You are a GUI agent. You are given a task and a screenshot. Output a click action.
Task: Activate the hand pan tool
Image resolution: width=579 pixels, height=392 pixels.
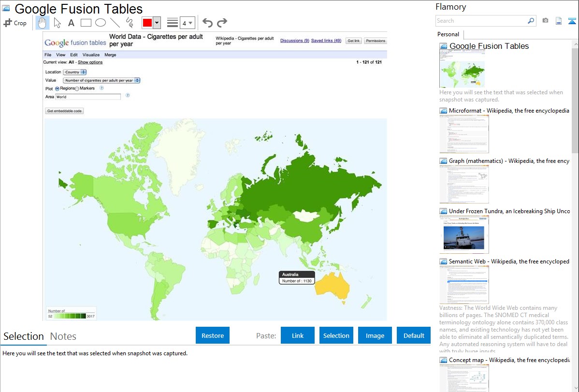(43, 23)
